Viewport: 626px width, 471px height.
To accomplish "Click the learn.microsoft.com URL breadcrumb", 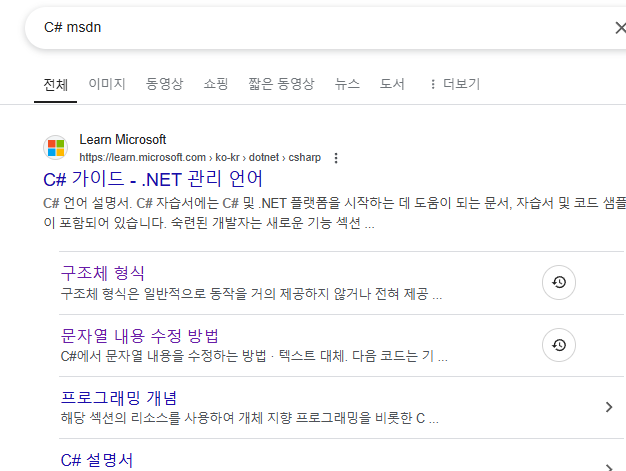I will [x=200, y=158].
